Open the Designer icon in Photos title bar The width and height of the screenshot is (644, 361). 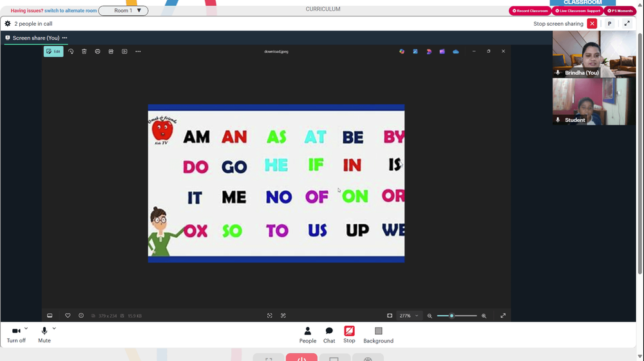pos(415,52)
